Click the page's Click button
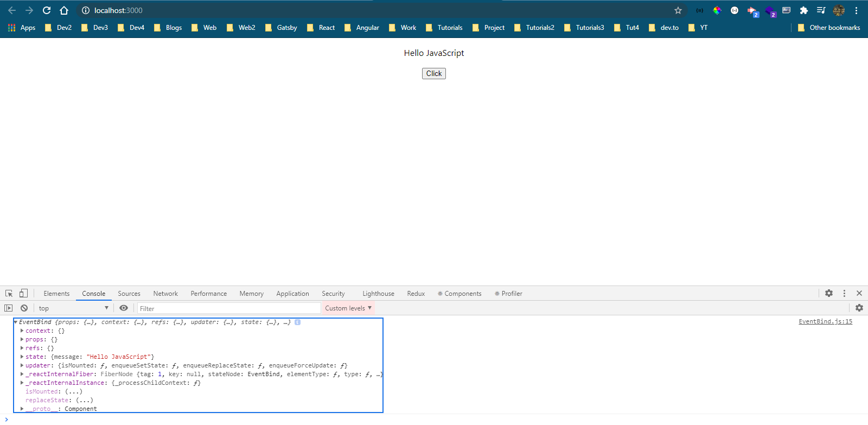 click(434, 73)
